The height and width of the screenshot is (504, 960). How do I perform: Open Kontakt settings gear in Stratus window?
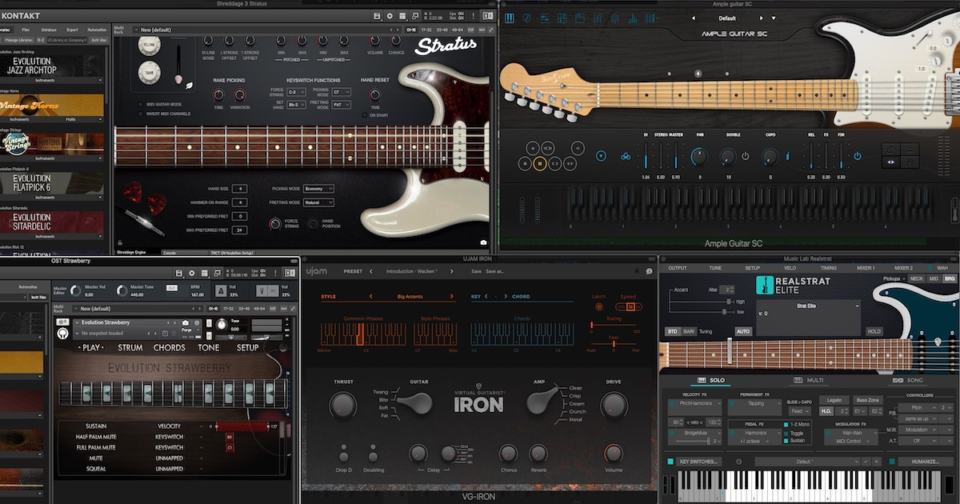(x=389, y=16)
